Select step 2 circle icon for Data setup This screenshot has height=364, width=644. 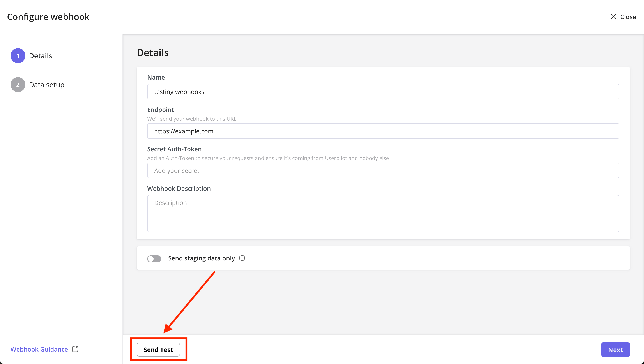click(18, 85)
